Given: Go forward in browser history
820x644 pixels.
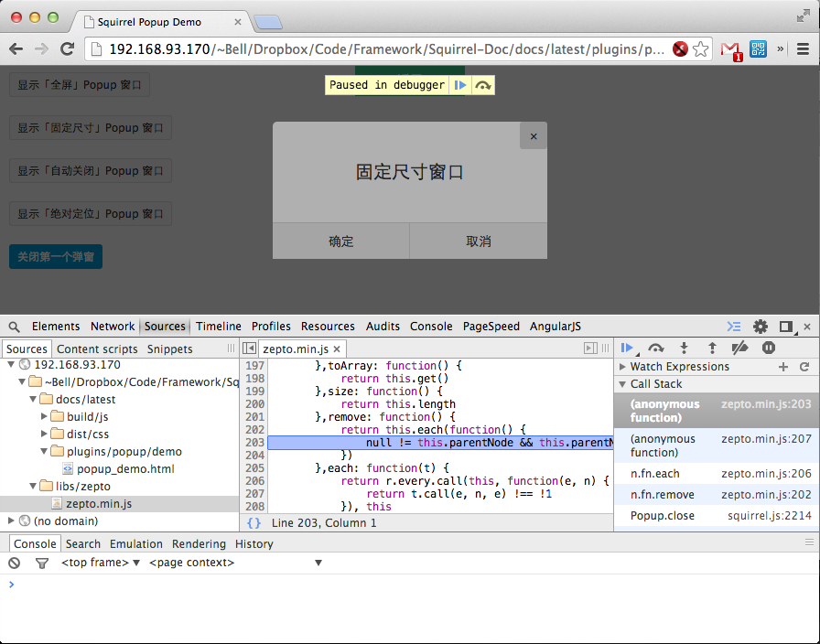Looking at the screenshot, I should point(41,49).
